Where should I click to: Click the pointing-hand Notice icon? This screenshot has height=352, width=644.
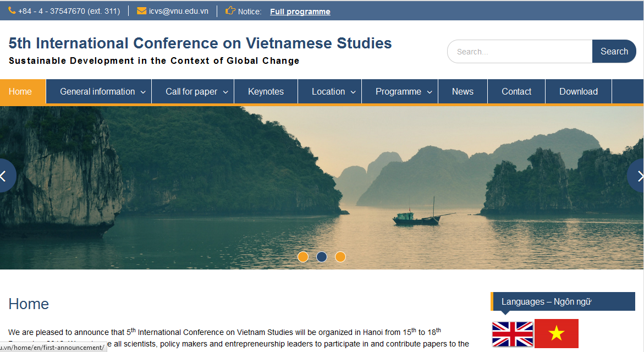click(x=230, y=10)
